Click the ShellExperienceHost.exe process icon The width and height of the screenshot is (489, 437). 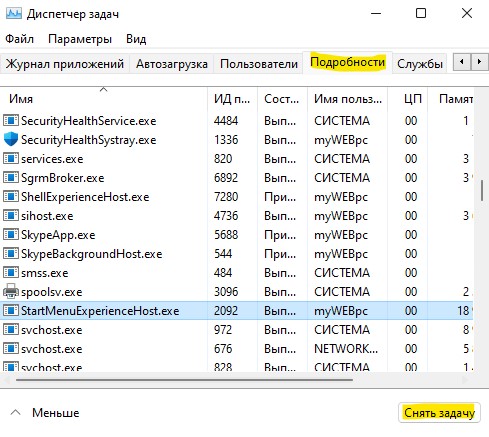tap(11, 196)
